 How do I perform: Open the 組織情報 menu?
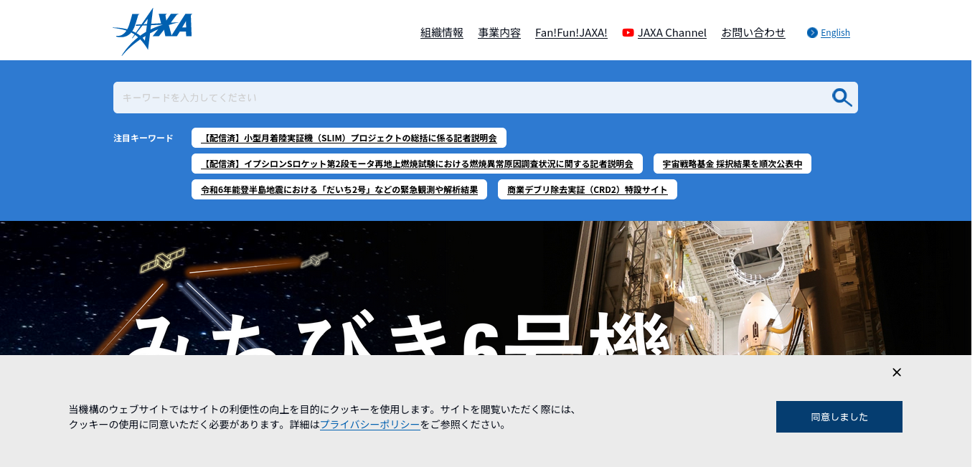pos(442,32)
